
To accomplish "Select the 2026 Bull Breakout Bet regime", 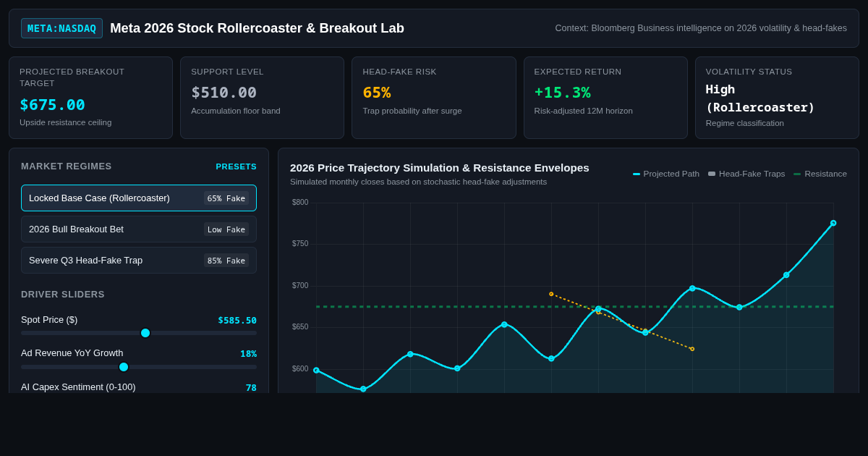I will pyautogui.click(x=139, y=229).
